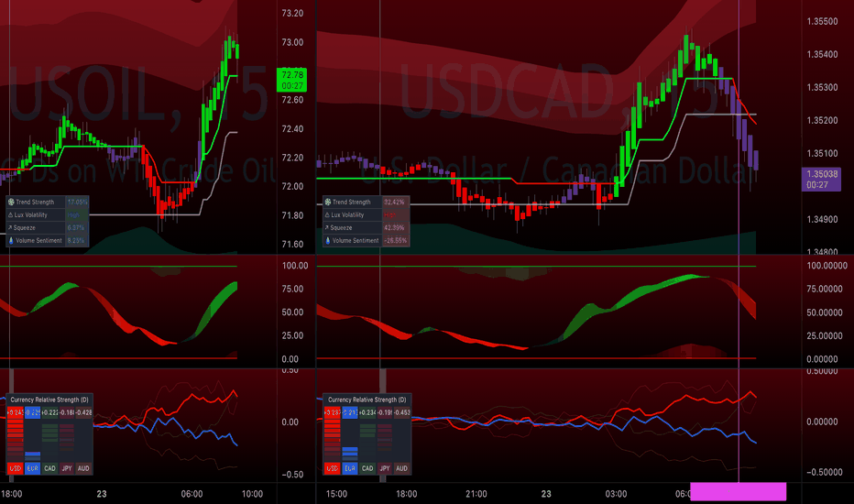This screenshot has width=854, height=504.
Task: Click EUR cell in USDCAD Currency Relative Strength table
Action: (x=350, y=468)
